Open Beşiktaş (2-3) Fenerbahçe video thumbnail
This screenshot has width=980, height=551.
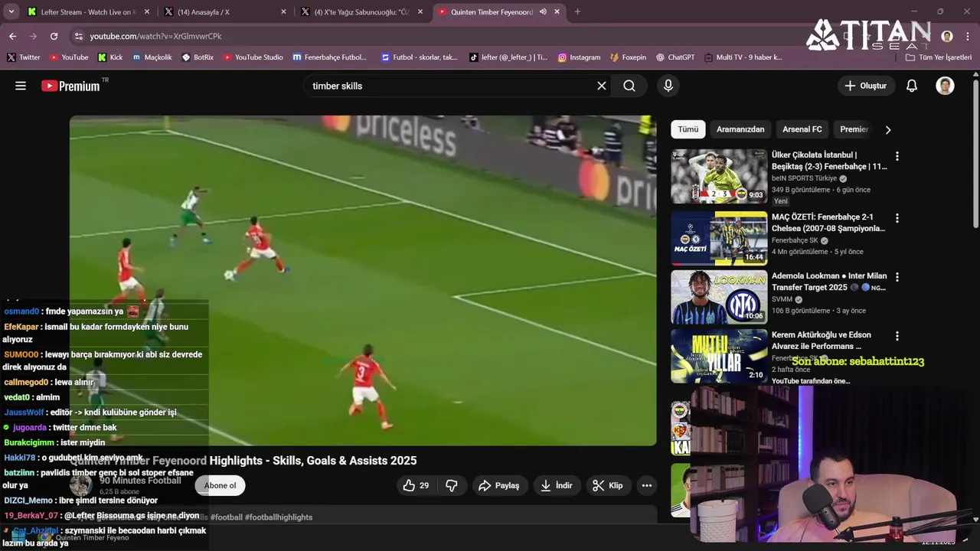click(x=719, y=176)
